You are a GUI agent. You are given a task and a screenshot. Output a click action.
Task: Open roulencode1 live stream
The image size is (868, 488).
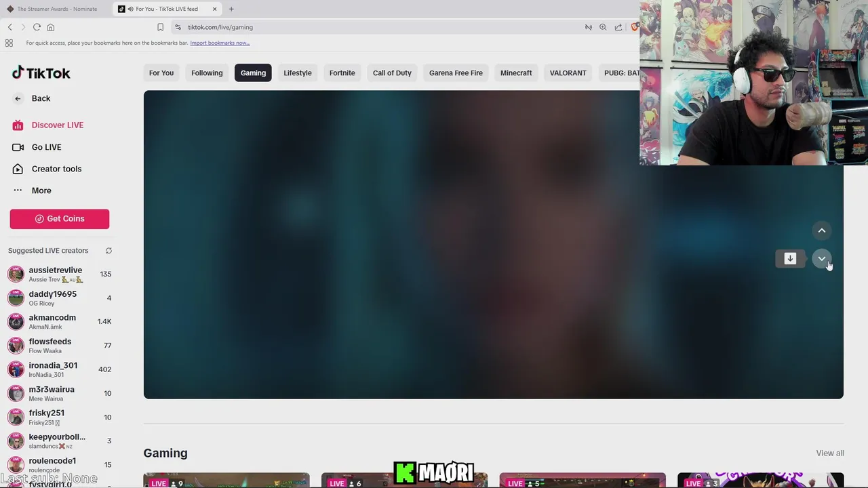pyautogui.click(x=60, y=465)
